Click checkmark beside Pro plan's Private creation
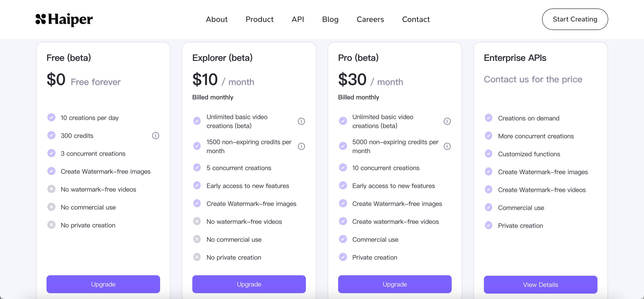The height and width of the screenshot is (299, 644). [343, 257]
